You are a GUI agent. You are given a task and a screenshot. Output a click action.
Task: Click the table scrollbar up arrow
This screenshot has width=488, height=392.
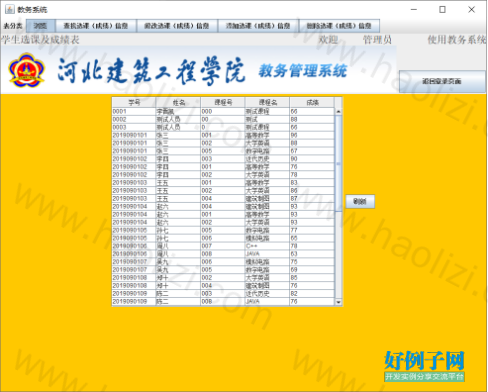pyautogui.click(x=338, y=111)
